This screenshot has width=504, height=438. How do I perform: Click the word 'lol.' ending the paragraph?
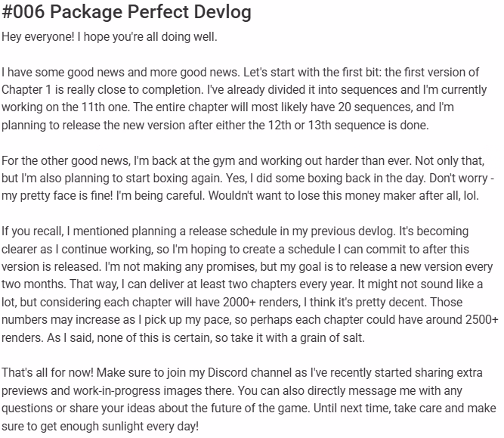pos(471,196)
